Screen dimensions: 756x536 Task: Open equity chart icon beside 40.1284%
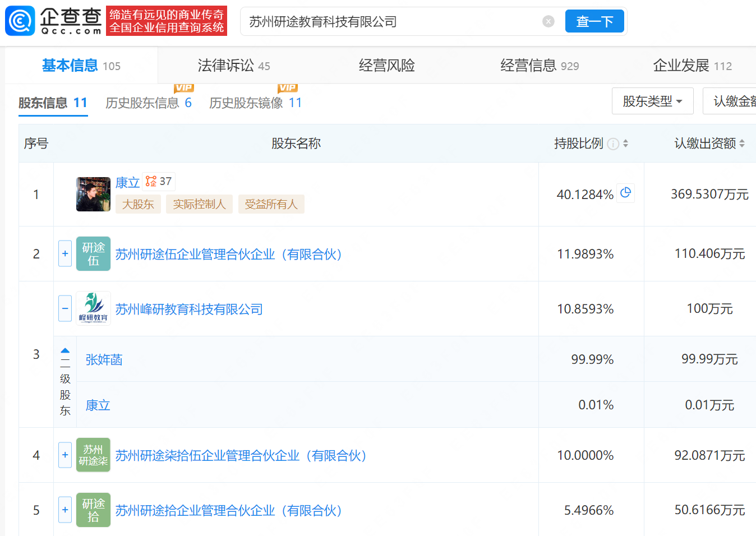tap(626, 193)
